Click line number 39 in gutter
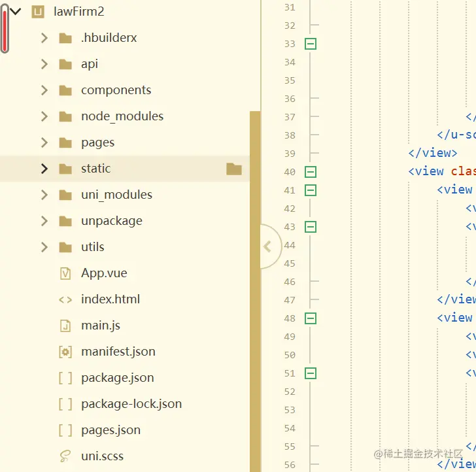Screen dimensions: 476x472 (290, 154)
